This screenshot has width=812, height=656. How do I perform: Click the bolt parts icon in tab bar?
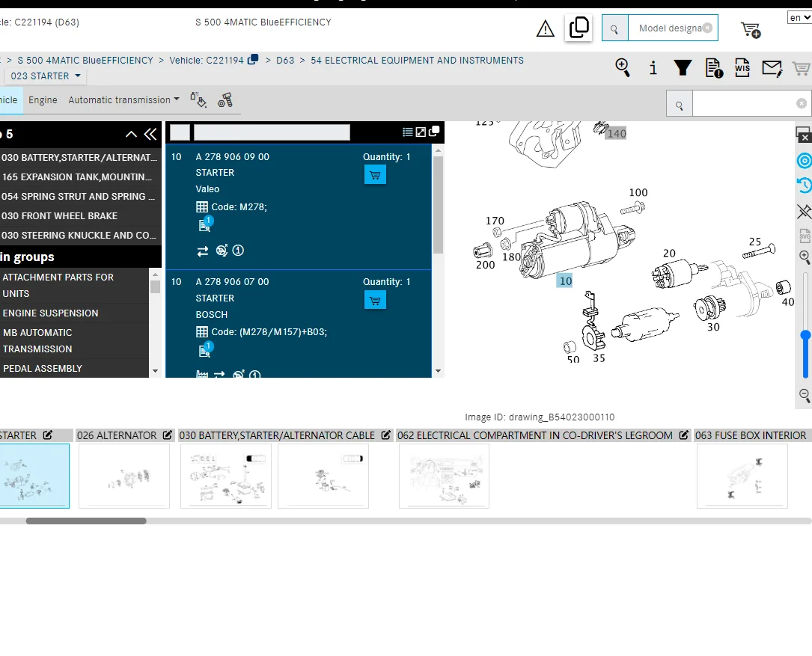click(x=225, y=100)
